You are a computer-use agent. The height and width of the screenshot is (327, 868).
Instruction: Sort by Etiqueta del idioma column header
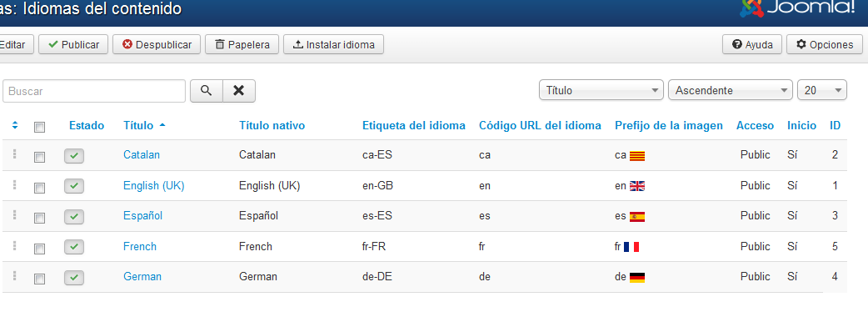point(413,126)
